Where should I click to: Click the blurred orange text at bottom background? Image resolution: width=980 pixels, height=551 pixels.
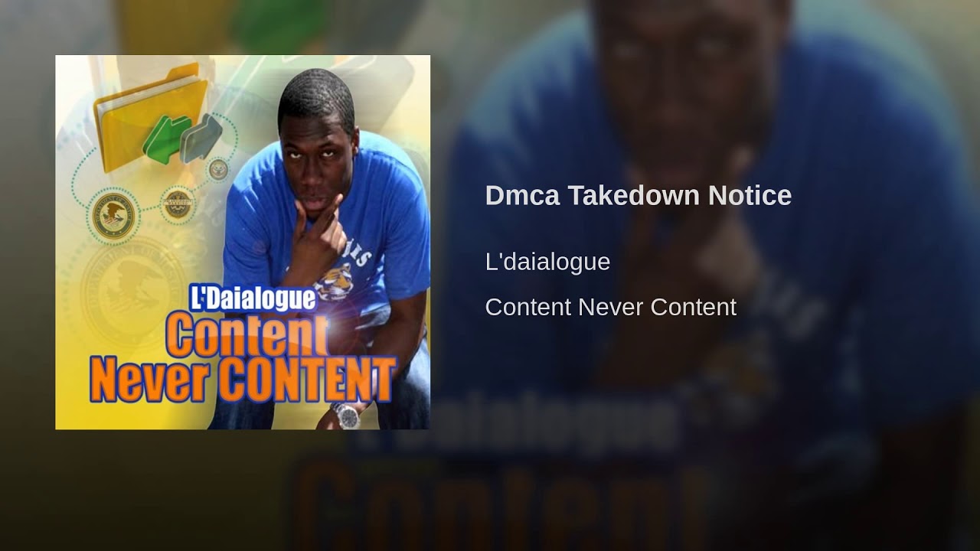click(x=498, y=501)
